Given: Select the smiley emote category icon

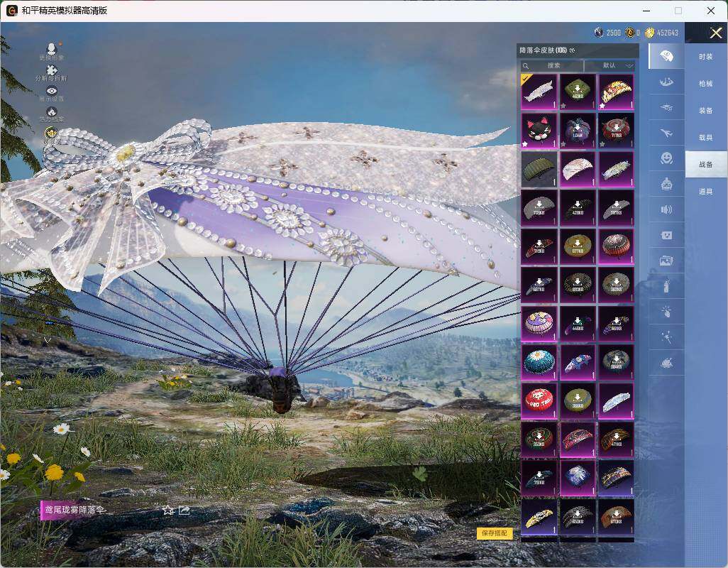Looking at the screenshot, I should (666, 158).
